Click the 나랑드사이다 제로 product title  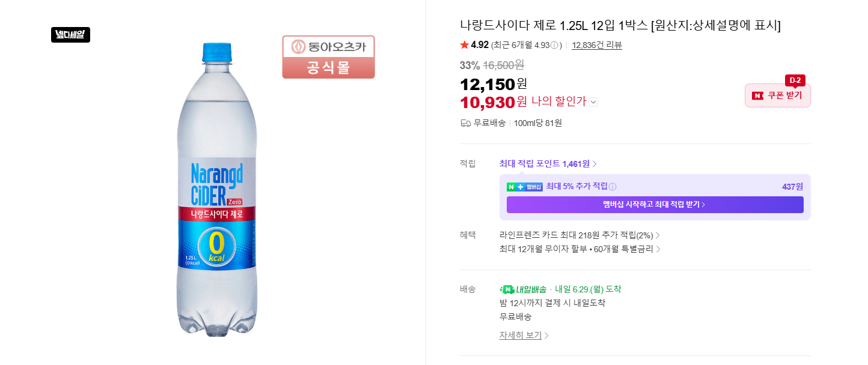tap(620, 25)
